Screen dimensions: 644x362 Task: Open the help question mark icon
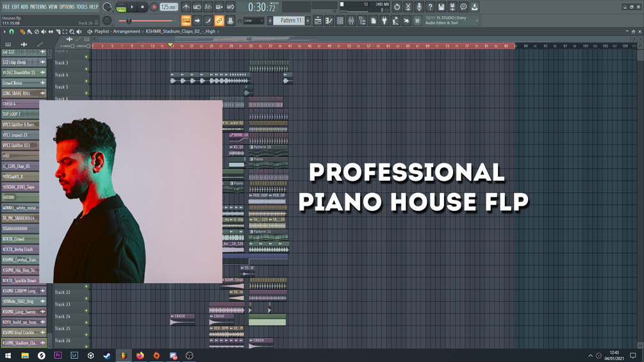pyautogui.click(x=430, y=7)
